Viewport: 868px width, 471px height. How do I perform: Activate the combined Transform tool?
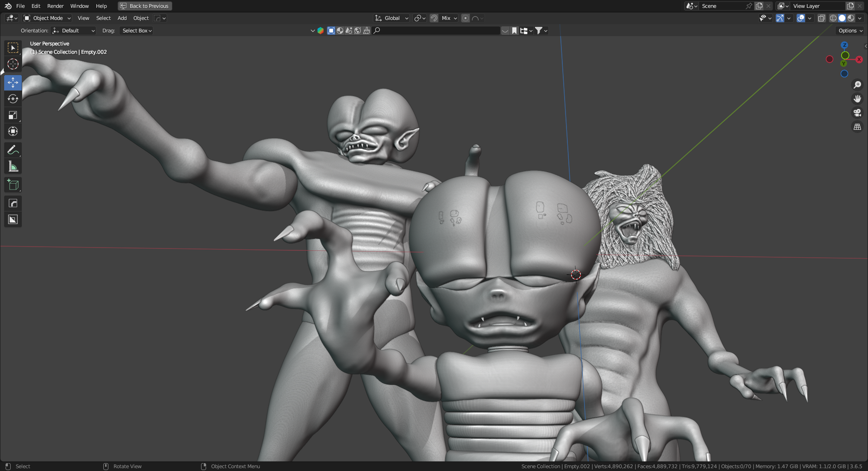tap(13, 131)
